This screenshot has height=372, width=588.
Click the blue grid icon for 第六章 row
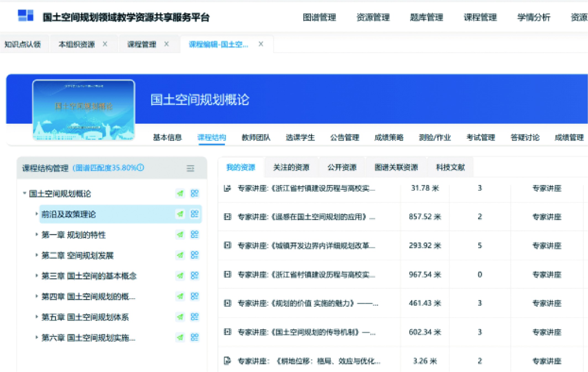[194, 337]
